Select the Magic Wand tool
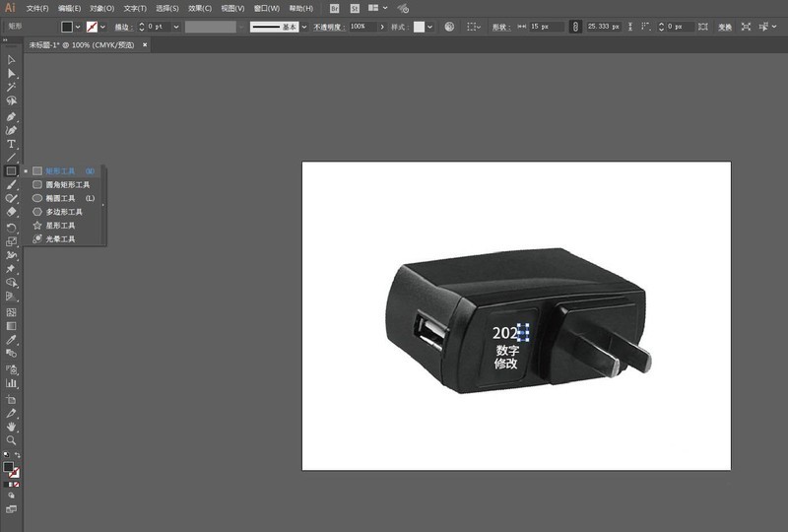The height and width of the screenshot is (532, 788). point(12,88)
